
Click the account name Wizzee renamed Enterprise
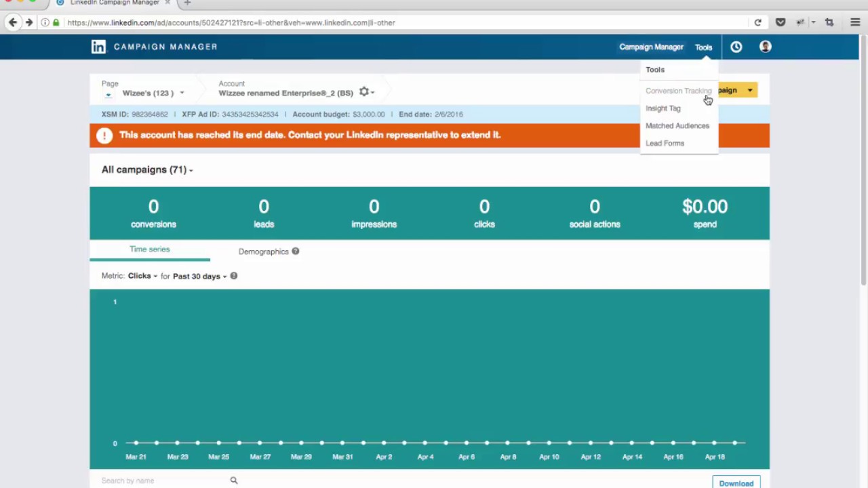click(x=285, y=93)
